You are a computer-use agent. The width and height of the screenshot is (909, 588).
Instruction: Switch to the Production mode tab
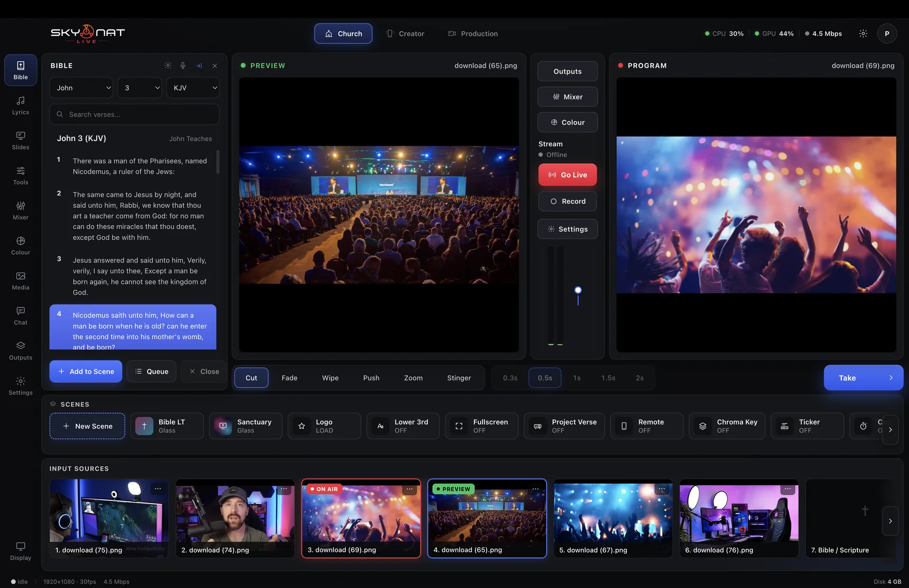point(473,34)
